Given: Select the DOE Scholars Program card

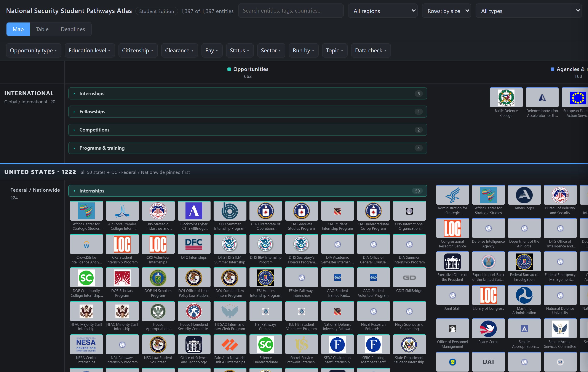Looking at the screenshot, I should click(122, 283).
